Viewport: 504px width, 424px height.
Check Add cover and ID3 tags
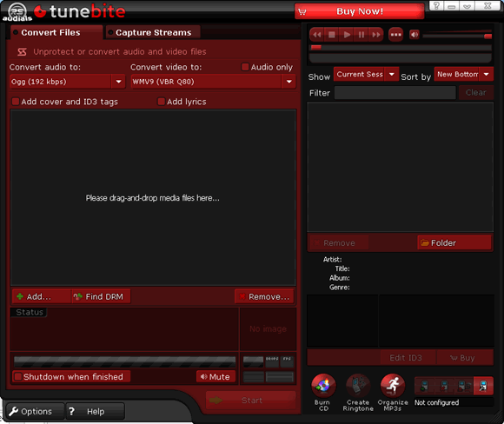tap(16, 102)
